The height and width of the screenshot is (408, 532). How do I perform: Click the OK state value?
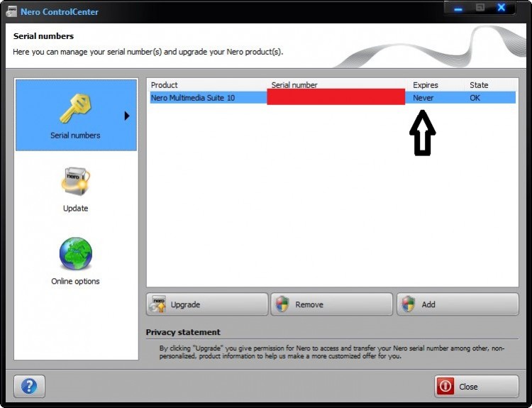click(x=475, y=98)
